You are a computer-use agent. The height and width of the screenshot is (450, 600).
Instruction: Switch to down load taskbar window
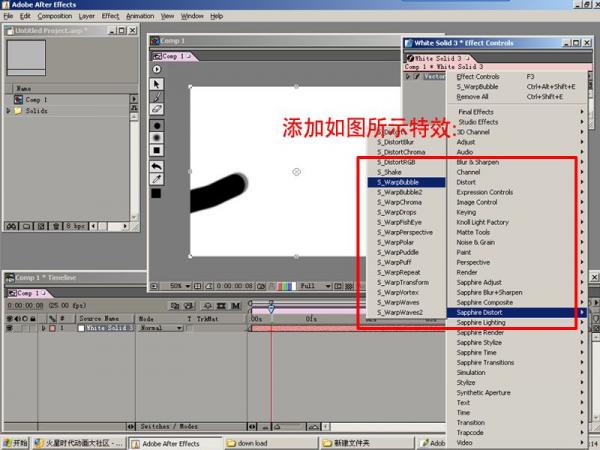[270, 443]
